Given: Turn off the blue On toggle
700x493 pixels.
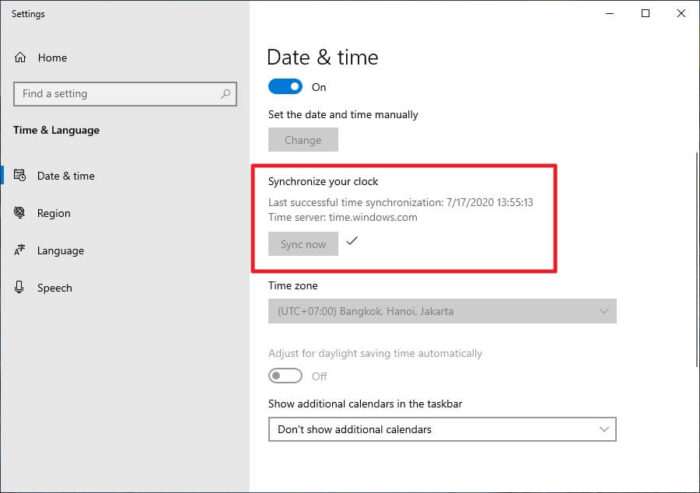Looking at the screenshot, I should tap(285, 87).
